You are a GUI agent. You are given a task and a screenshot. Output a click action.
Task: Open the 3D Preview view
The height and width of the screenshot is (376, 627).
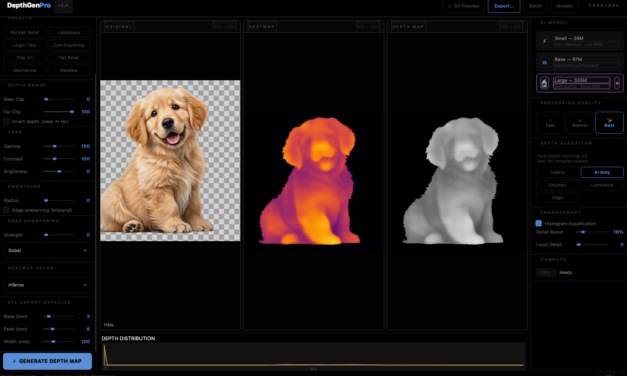pyautogui.click(x=463, y=6)
